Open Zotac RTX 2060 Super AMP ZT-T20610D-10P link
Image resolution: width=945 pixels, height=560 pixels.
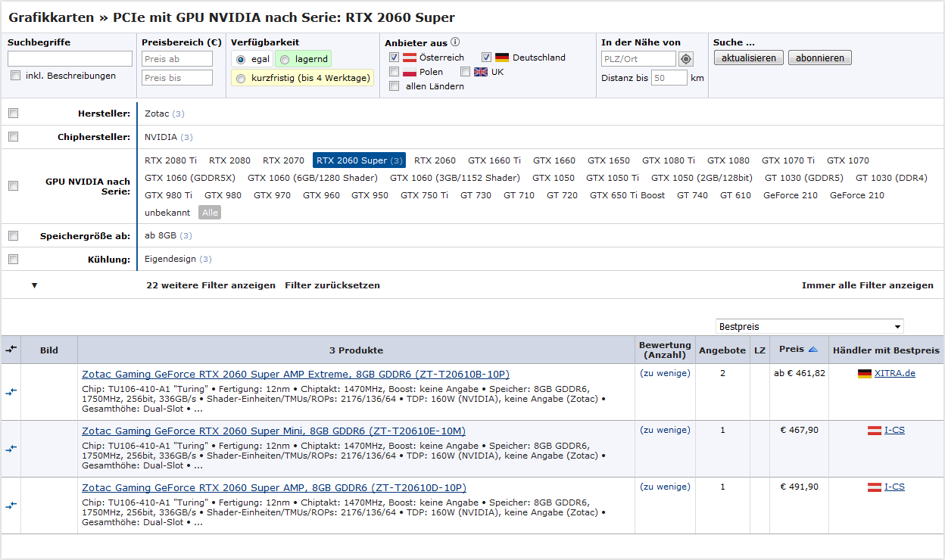[274, 488]
